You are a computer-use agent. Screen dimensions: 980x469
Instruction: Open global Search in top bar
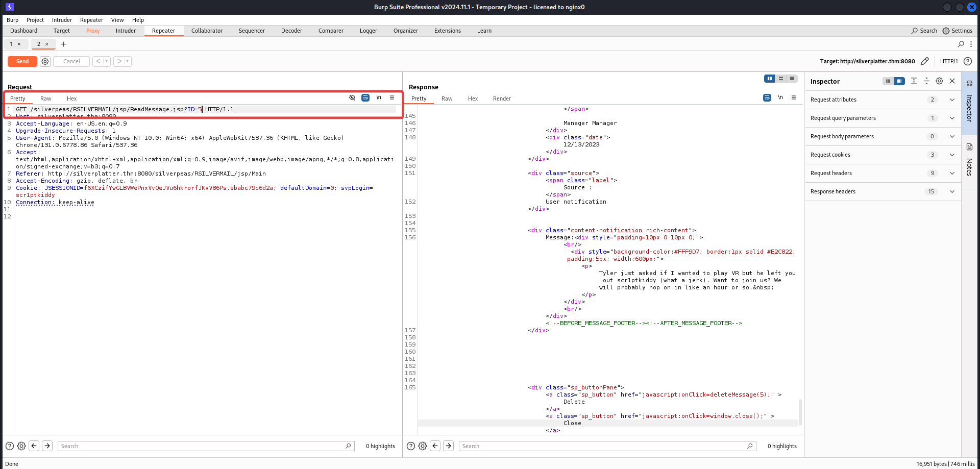click(x=924, y=31)
